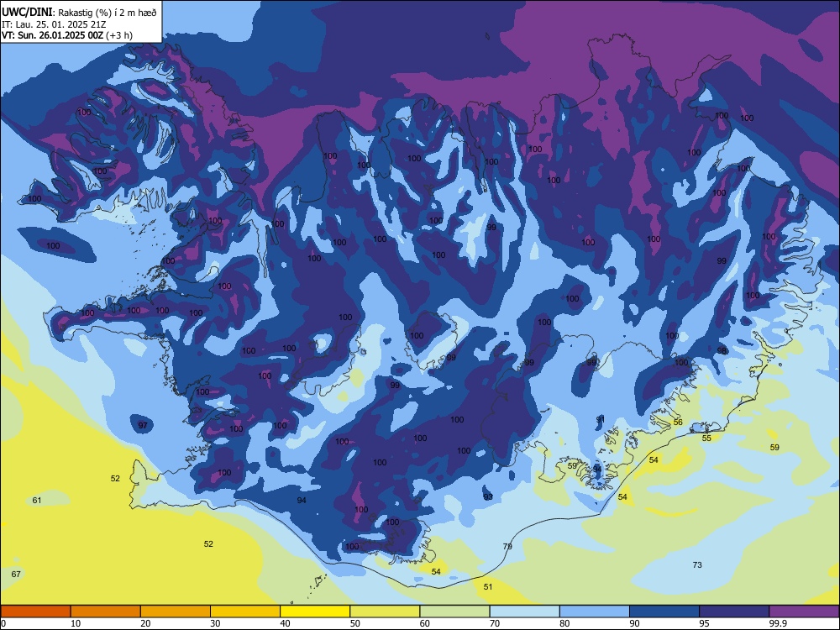This screenshot has width=840, height=630.
Task: Click the legend scale label '95'
Action: click(x=705, y=623)
